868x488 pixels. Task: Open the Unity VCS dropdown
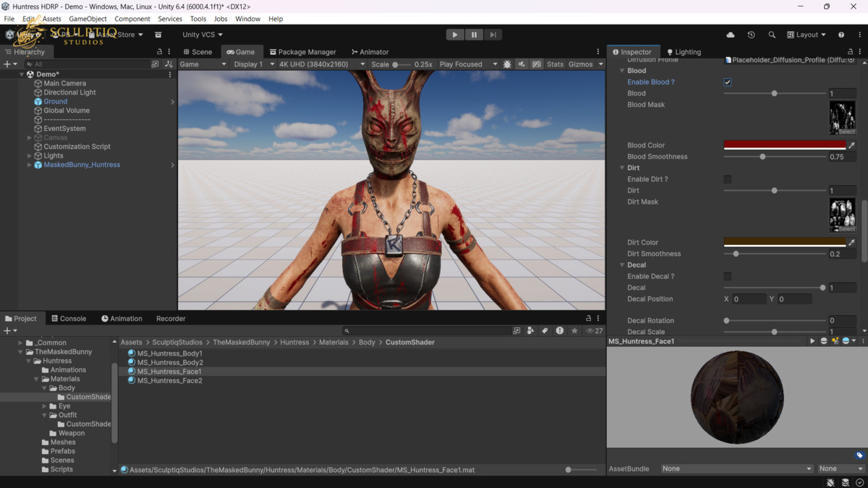point(202,35)
